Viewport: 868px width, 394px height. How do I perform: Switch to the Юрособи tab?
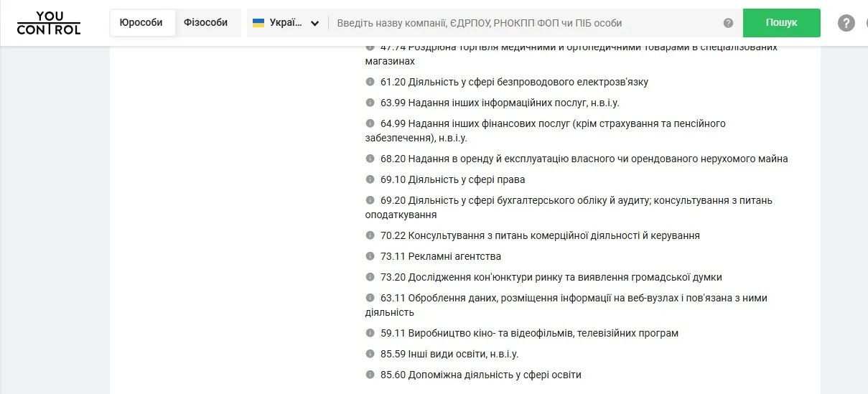coord(143,23)
